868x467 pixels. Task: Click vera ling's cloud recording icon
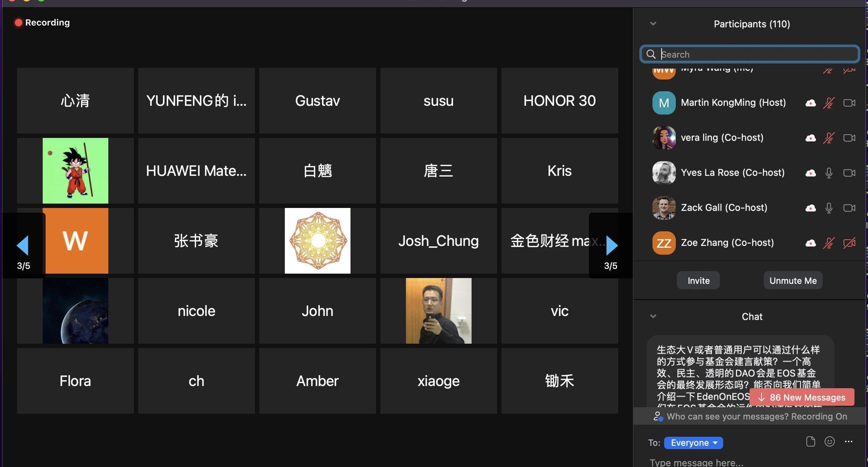tap(810, 138)
